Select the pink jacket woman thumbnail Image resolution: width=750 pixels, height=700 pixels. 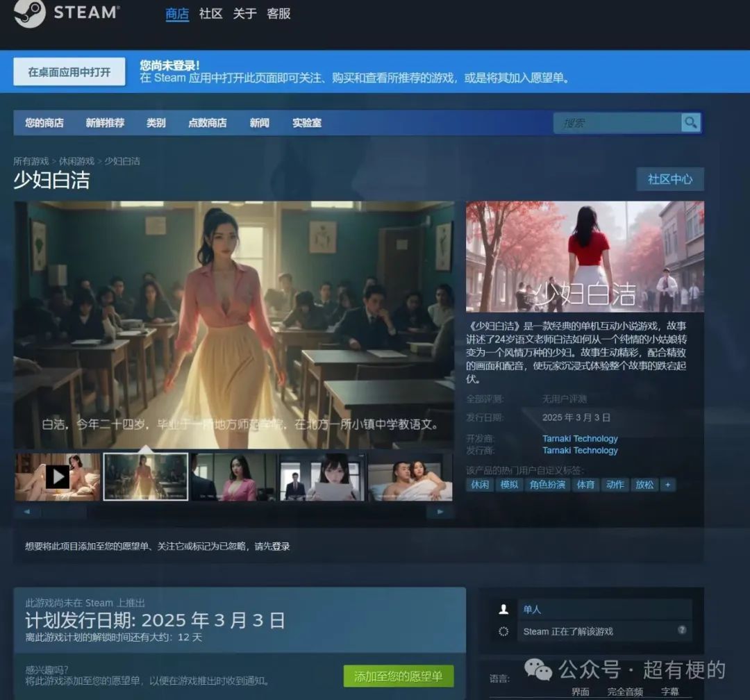(x=234, y=476)
